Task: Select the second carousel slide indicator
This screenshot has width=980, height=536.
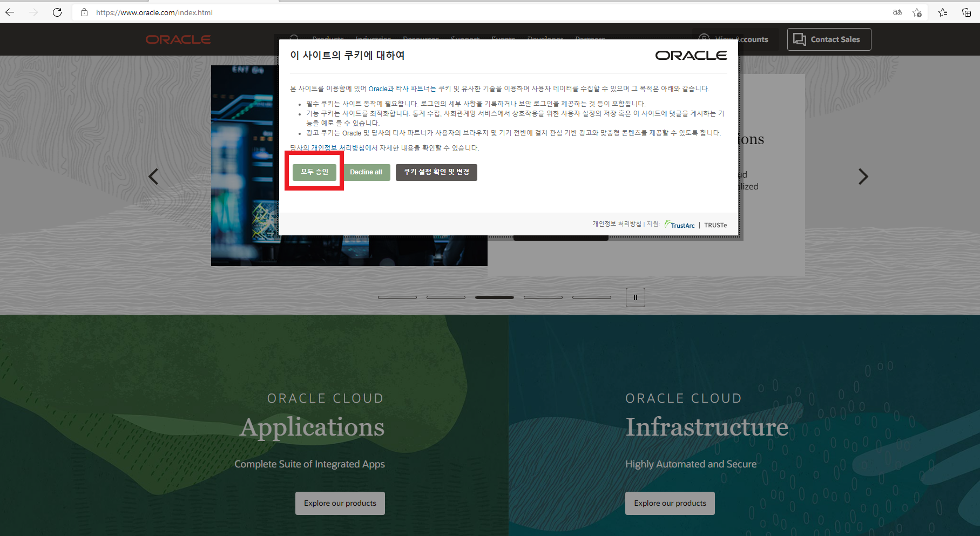Action: point(446,297)
